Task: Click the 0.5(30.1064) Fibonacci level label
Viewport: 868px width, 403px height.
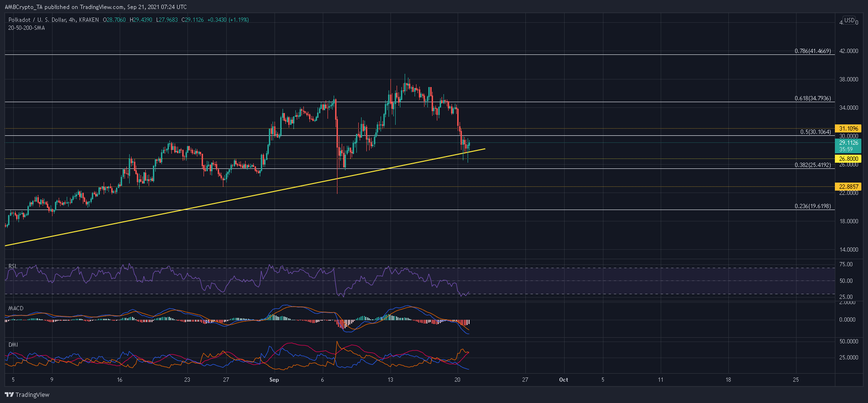Action: click(815, 132)
